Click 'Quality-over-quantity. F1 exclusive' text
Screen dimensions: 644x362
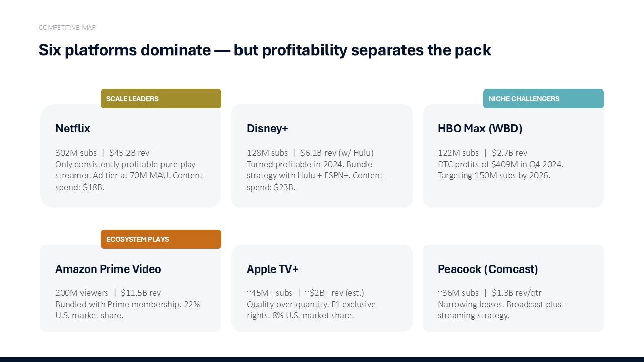coord(311,304)
